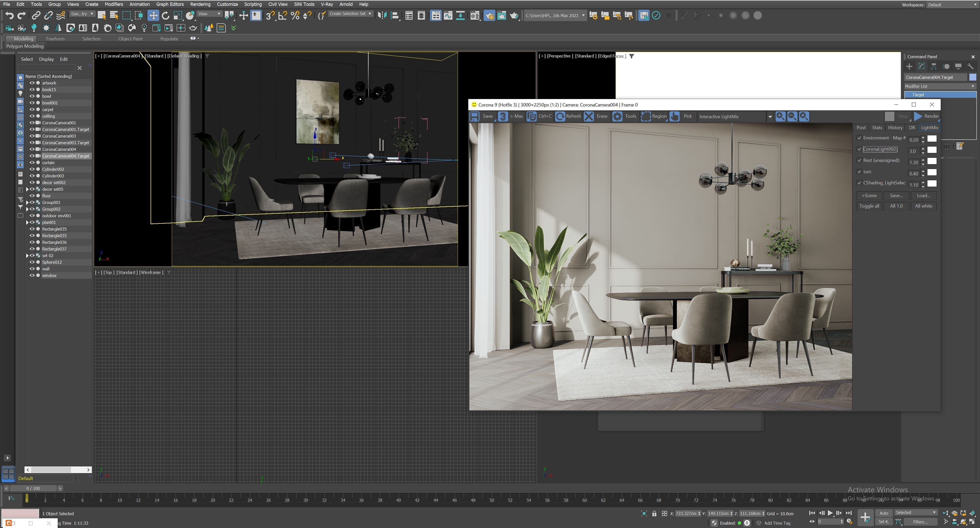
Task: Expand the set 02 tree node
Action: click(x=27, y=255)
